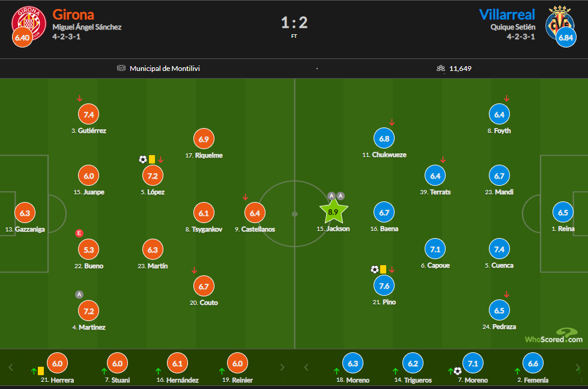This screenshot has width=588, height=389.
Task: Click the assist icon above Martinez
Action: (x=79, y=294)
